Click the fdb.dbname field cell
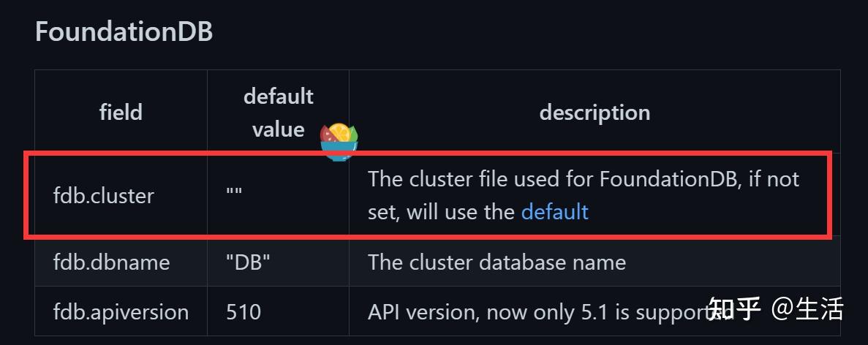 click(111, 262)
